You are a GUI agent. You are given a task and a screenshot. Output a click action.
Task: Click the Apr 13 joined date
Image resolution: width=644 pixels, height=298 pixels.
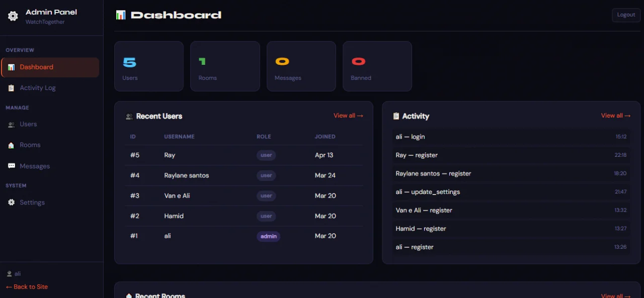click(324, 155)
